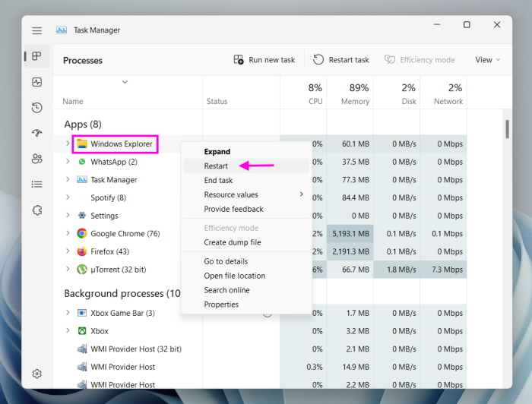Open Task Manager settings gear
532x404 pixels.
click(36, 374)
